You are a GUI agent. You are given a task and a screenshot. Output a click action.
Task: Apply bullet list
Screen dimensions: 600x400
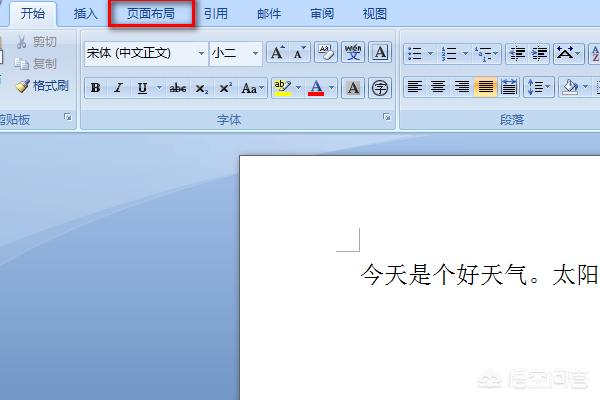415,54
